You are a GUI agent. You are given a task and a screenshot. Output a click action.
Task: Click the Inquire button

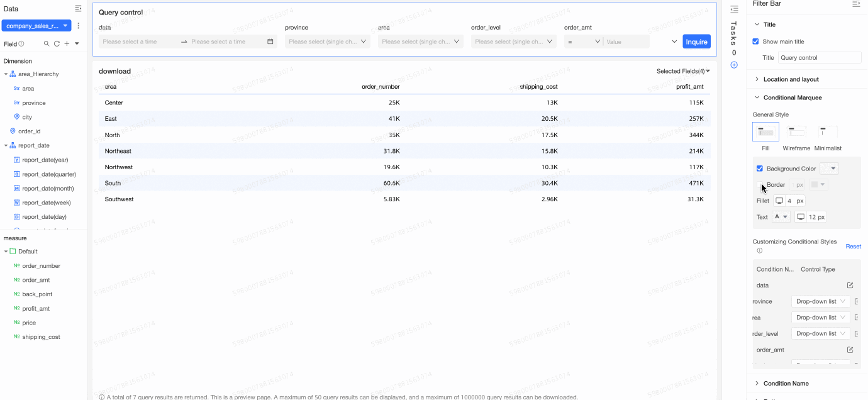click(x=697, y=42)
